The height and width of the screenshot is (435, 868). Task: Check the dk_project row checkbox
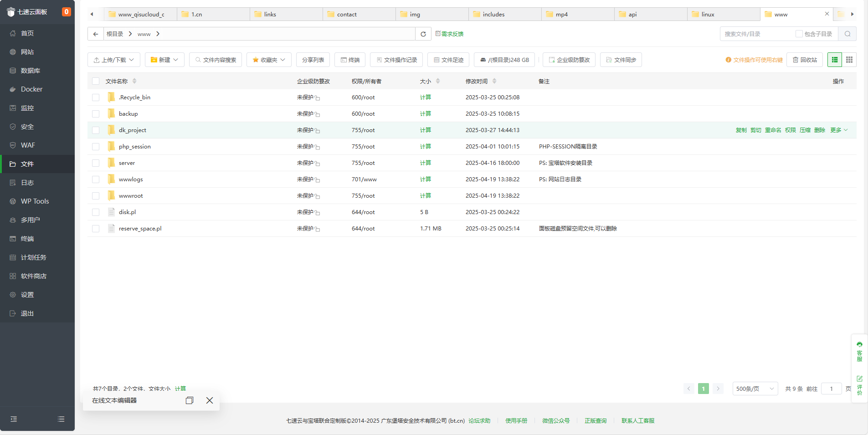click(x=96, y=130)
